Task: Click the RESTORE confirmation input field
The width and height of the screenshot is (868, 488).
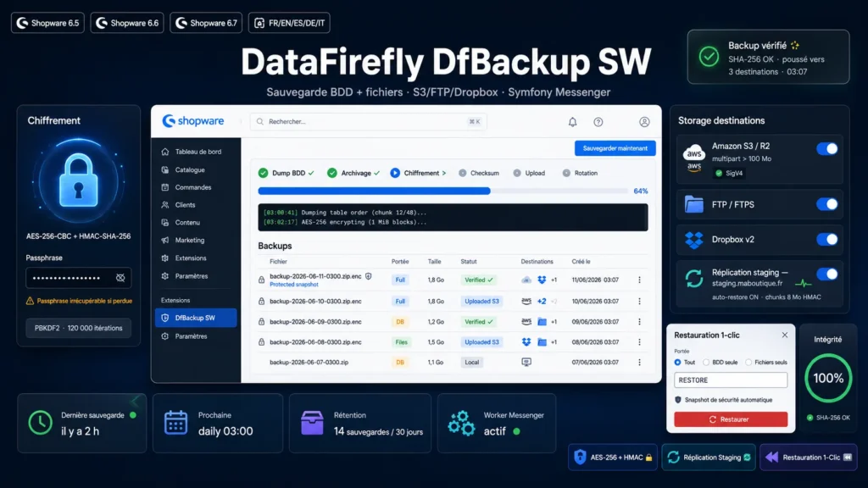Action: [x=731, y=380]
